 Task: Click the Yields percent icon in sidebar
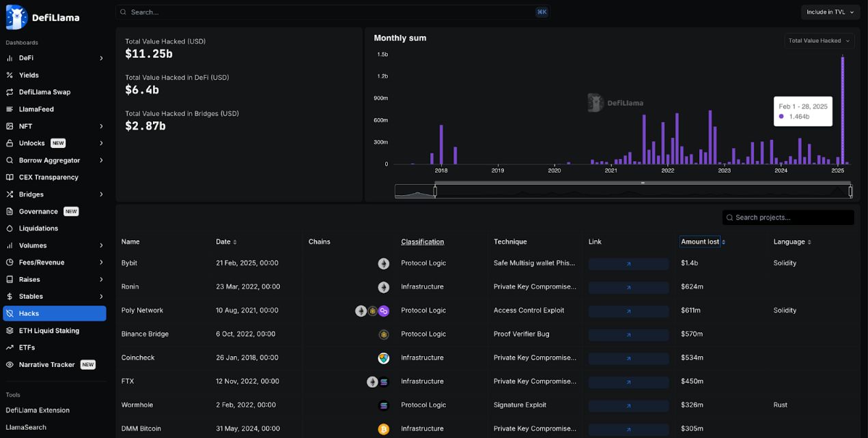point(10,75)
